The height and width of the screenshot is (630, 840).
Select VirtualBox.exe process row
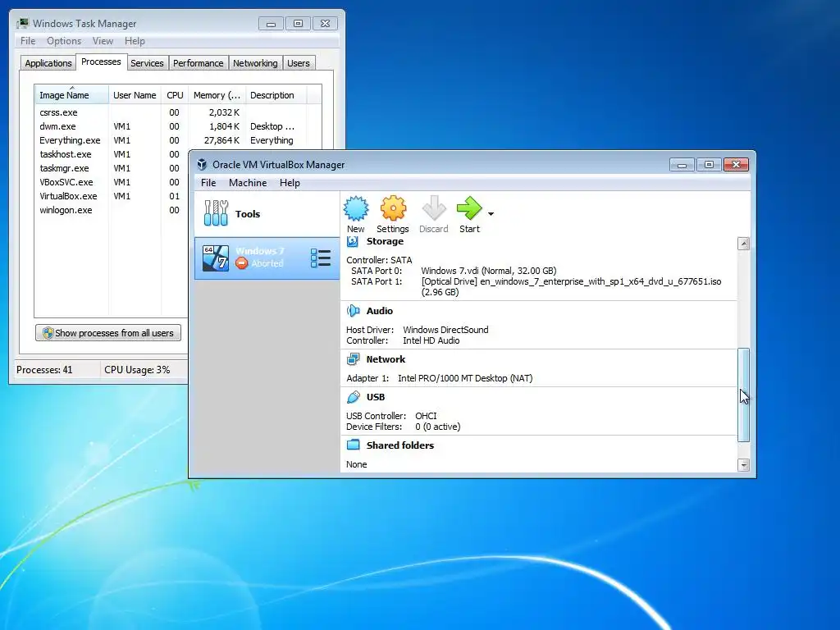click(112, 196)
